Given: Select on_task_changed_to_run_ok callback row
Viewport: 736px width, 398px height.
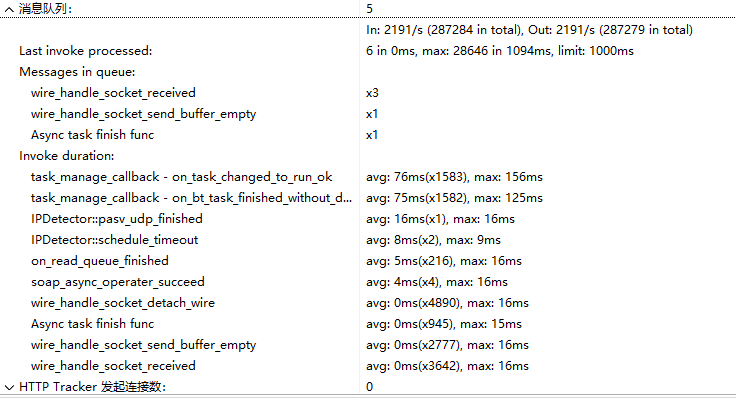Looking at the screenshot, I should (x=368, y=177).
